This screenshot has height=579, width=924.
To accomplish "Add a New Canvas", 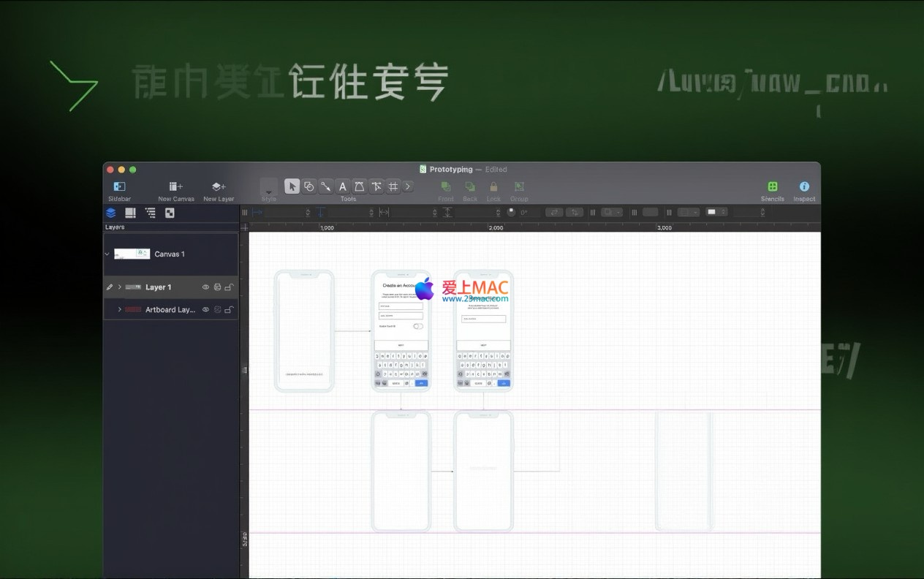I will point(176,187).
